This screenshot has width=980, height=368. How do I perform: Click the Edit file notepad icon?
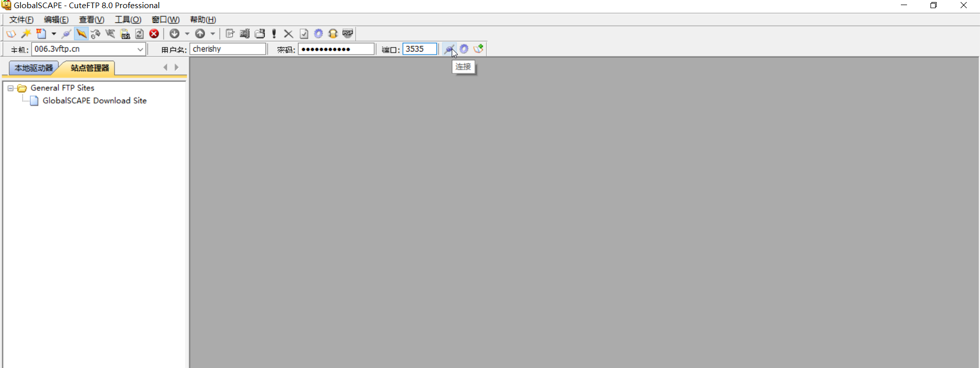click(x=230, y=34)
